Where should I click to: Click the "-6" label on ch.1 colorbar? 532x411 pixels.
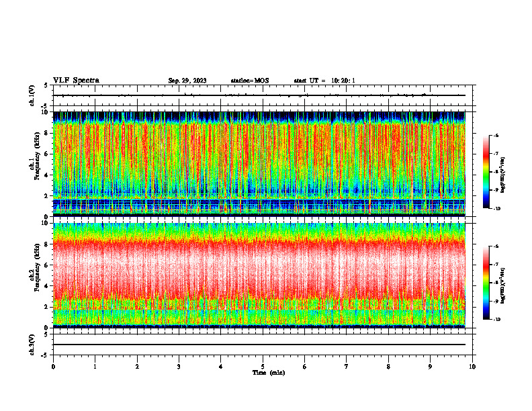point(496,135)
